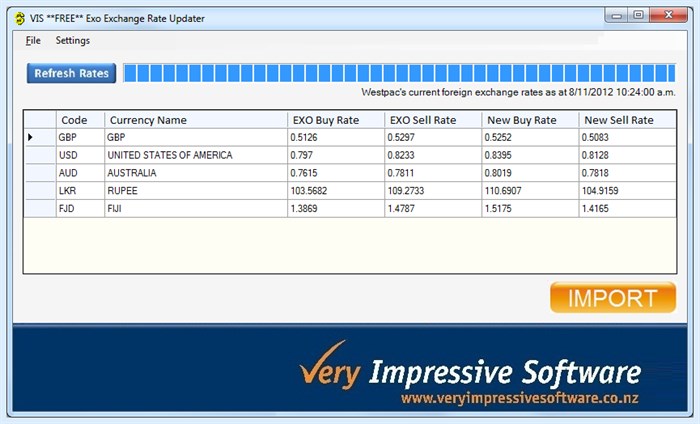Open the Settings menu
Viewport: 700px width, 424px height.
[x=72, y=41]
